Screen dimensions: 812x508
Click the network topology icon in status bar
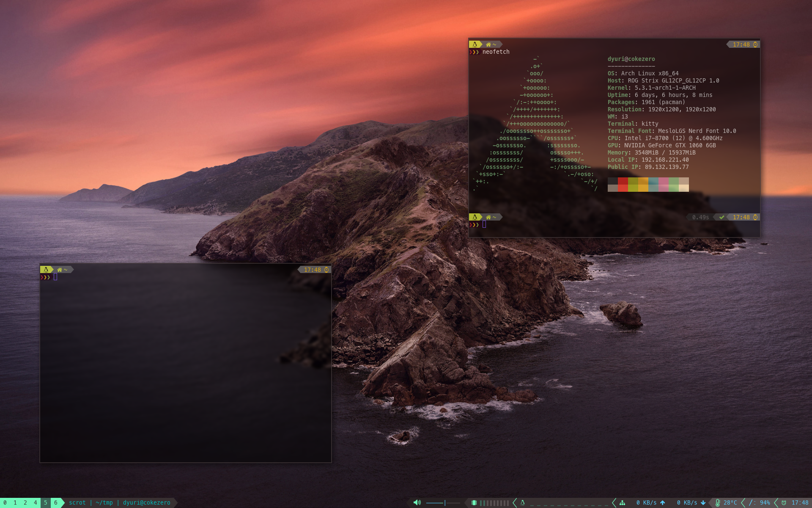(x=623, y=502)
